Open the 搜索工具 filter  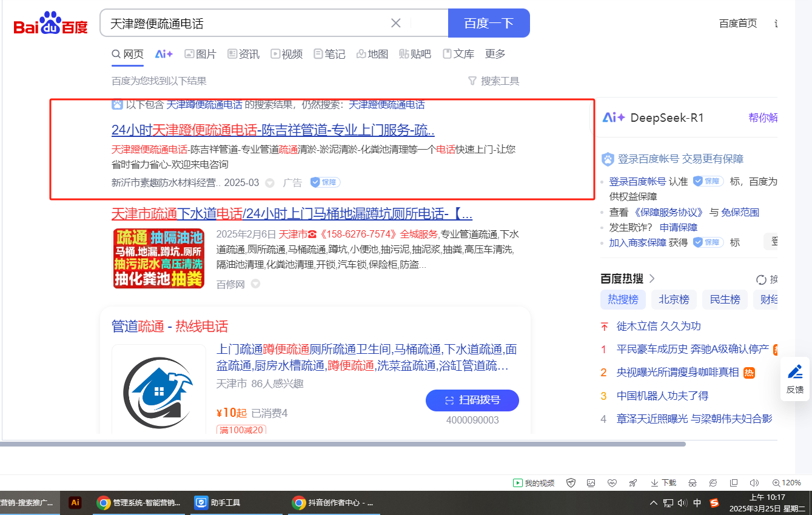pyautogui.click(x=494, y=81)
